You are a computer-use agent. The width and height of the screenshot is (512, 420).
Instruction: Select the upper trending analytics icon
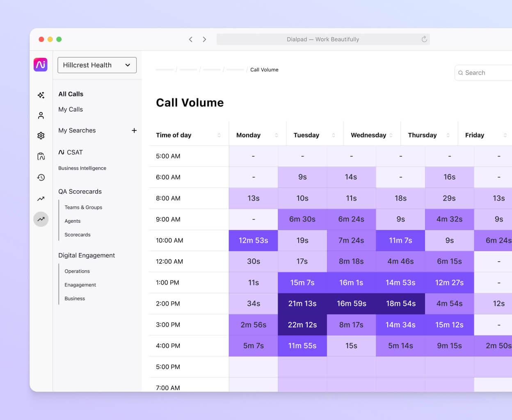click(x=41, y=199)
